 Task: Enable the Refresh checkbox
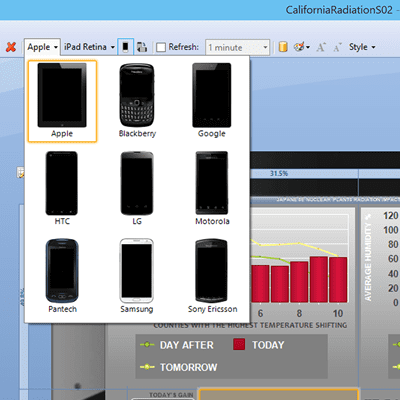pyautogui.click(x=161, y=47)
